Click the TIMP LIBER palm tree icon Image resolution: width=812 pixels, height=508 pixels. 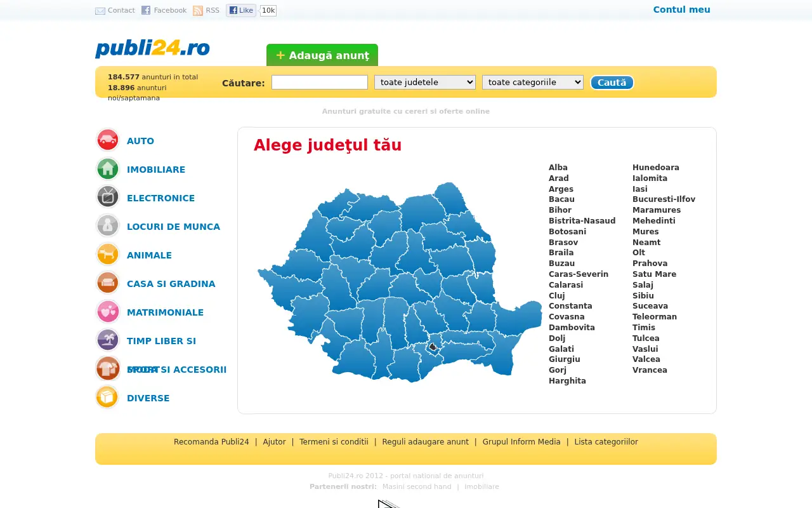(108, 340)
